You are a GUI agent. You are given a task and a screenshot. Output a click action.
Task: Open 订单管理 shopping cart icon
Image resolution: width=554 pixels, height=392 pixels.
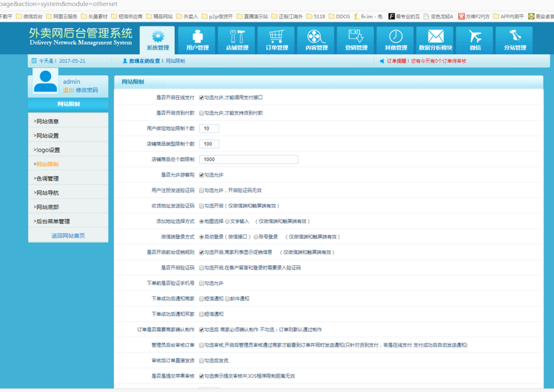click(x=276, y=40)
